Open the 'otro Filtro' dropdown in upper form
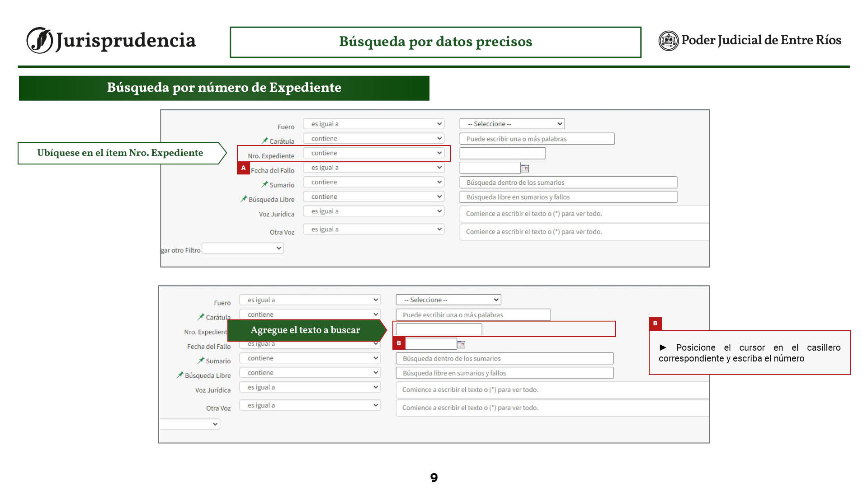Screen dimensions: 868x488 coord(243,248)
